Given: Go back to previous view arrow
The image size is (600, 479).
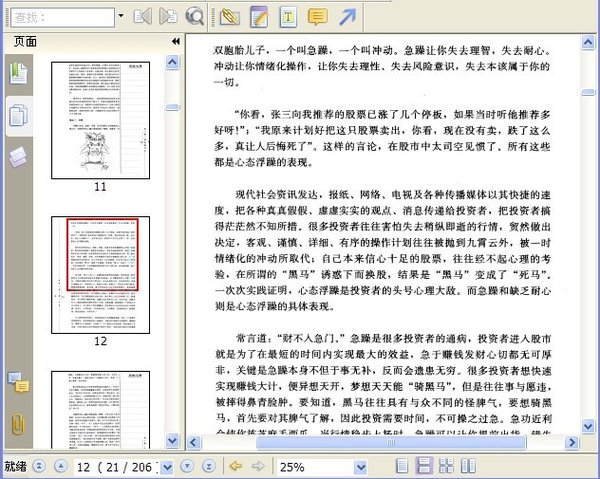Looking at the screenshot, I should tap(235, 466).
